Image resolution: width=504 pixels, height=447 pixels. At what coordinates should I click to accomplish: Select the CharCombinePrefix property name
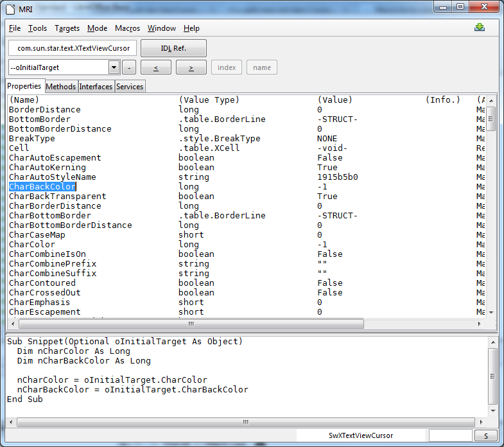pos(53,264)
